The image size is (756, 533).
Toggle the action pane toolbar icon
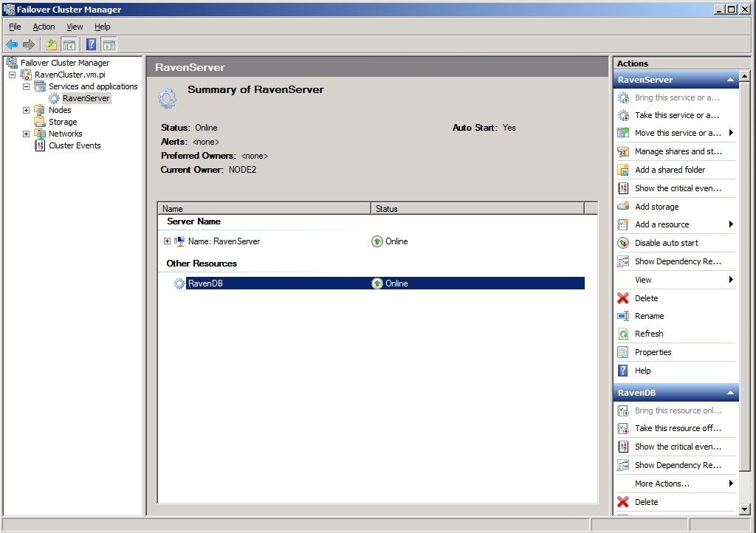pos(109,45)
